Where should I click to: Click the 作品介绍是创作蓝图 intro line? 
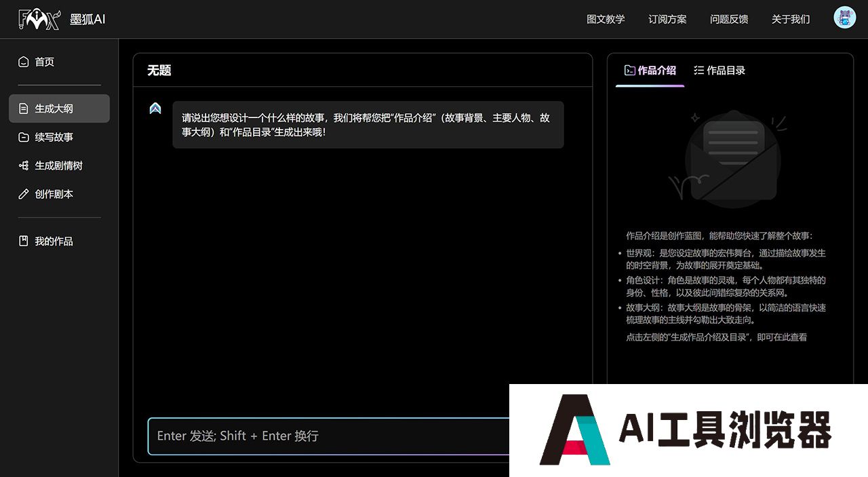point(719,236)
